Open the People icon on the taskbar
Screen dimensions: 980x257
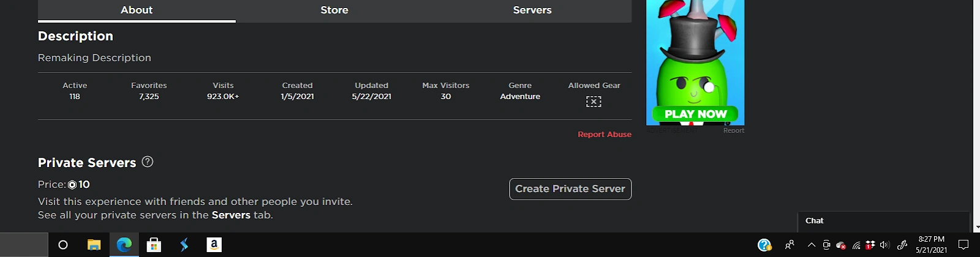point(790,245)
